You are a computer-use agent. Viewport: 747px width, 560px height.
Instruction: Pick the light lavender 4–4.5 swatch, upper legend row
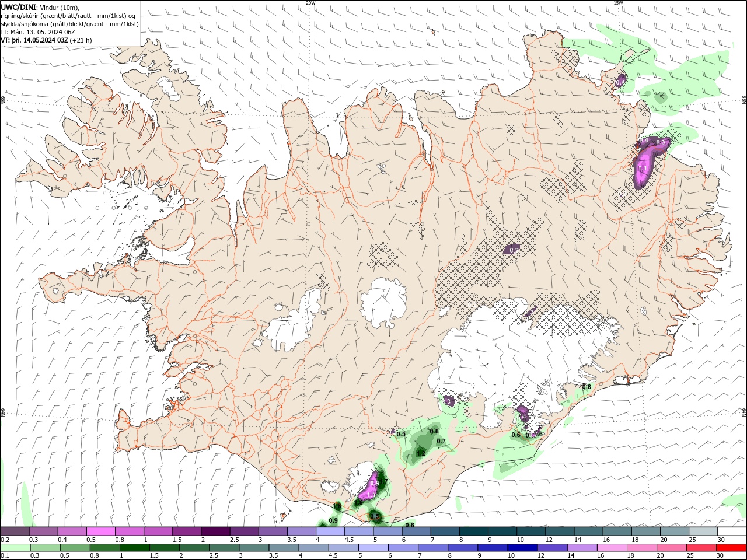click(x=330, y=531)
